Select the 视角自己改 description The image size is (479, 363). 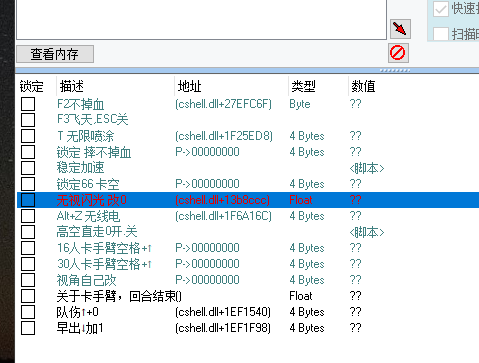(86, 280)
